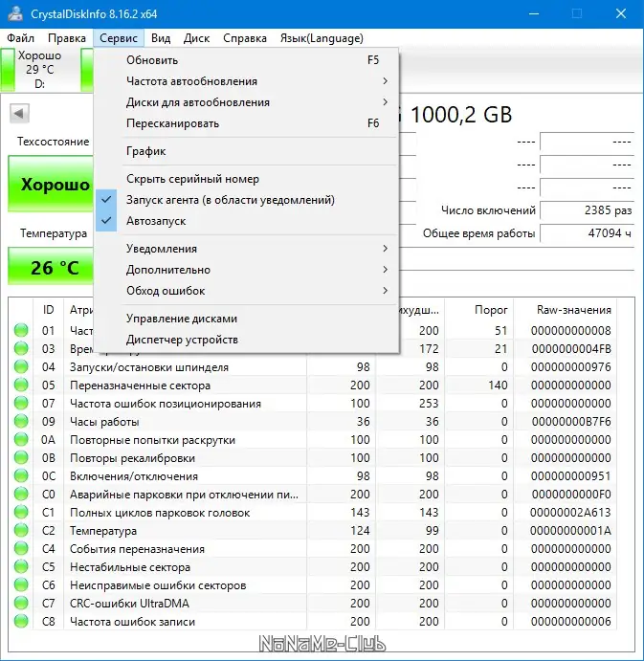
Task: Close the open Сервис menu
Action: (119, 38)
